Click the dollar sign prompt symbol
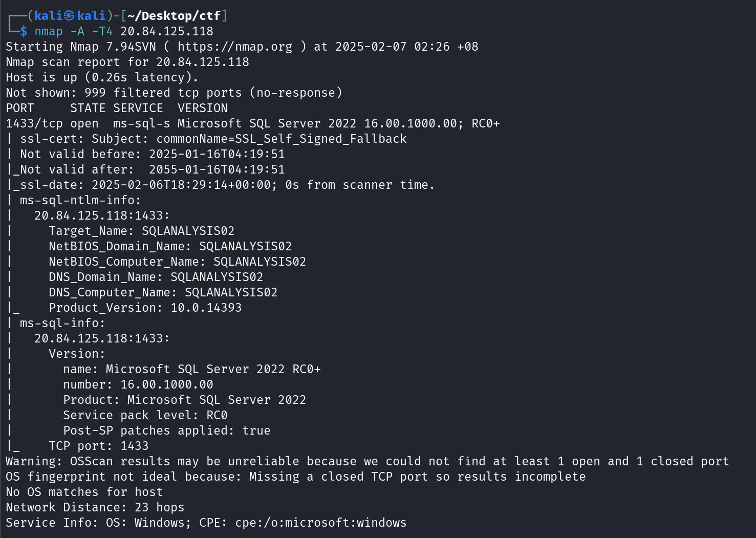 pos(24,31)
